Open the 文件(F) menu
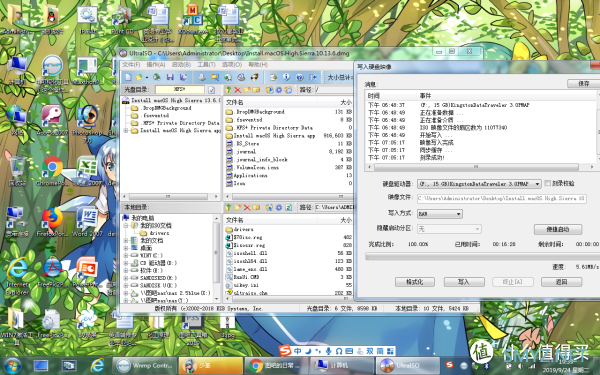Image resolution: width=600 pixels, height=375 pixels. pyautogui.click(x=131, y=65)
